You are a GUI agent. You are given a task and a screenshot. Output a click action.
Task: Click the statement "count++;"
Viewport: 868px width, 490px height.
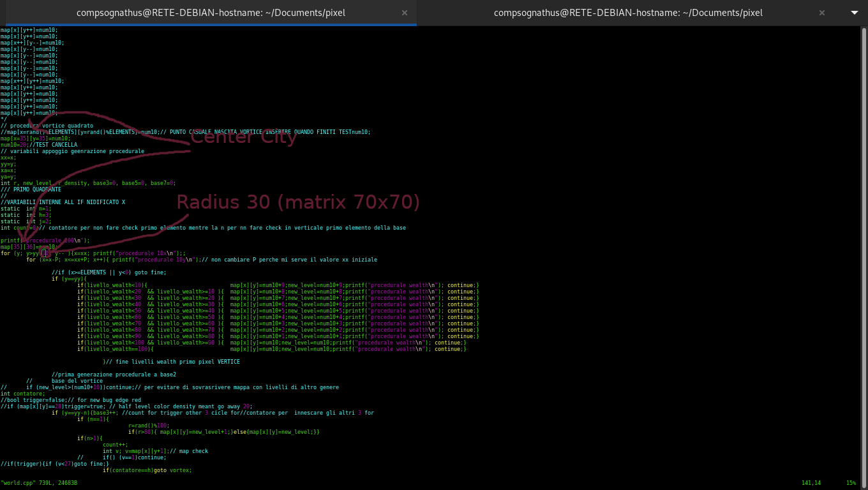116,445
